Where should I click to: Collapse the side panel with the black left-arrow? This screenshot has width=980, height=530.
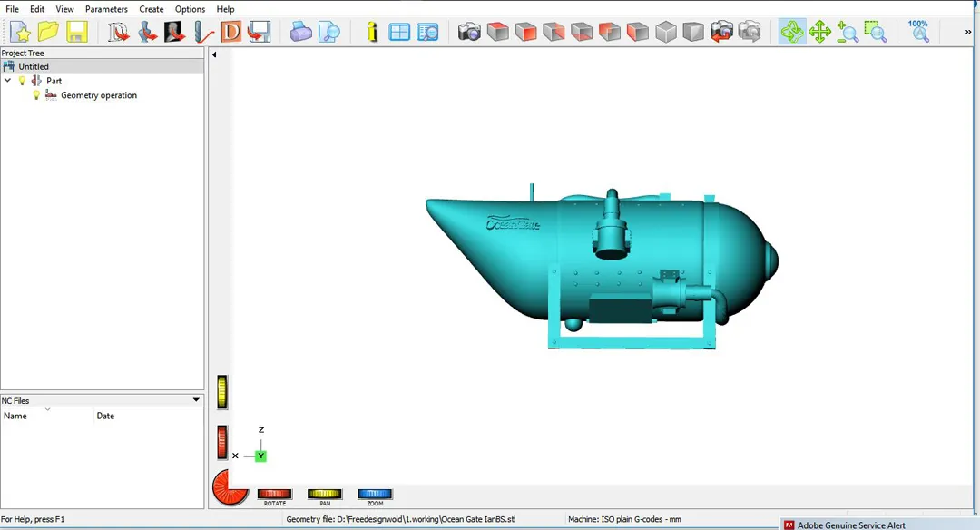(x=214, y=55)
